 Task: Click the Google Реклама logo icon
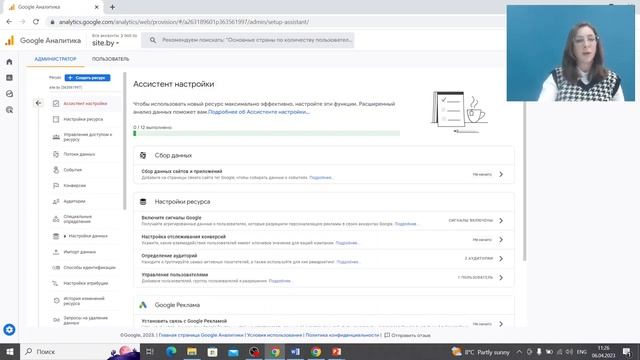(143, 305)
